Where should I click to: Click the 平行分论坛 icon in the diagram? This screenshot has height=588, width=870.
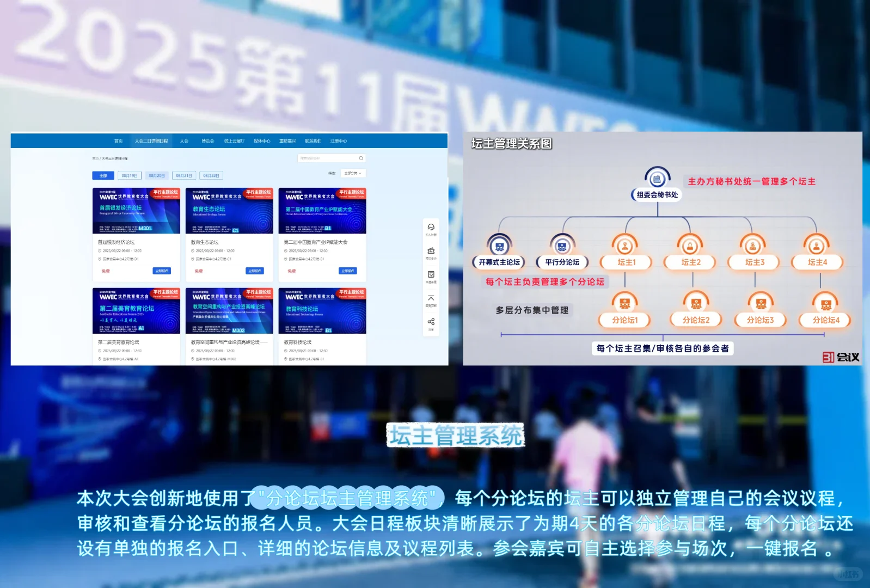click(x=562, y=246)
